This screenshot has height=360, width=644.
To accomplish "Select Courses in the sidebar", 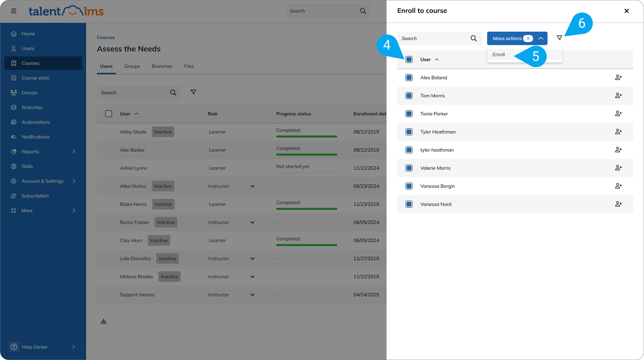I will pos(43,63).
